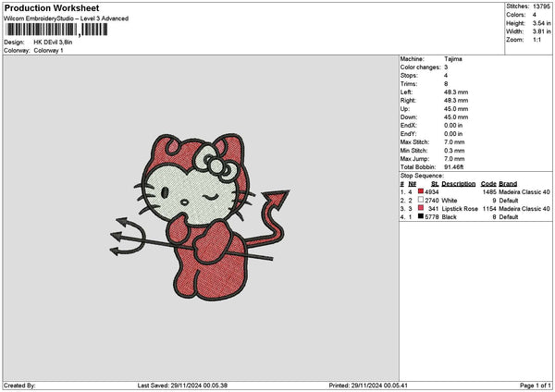Click the "Printed: 29/11/2024 00.05.41" text
The width and height of the screenshot is (555, 392).
368,386
